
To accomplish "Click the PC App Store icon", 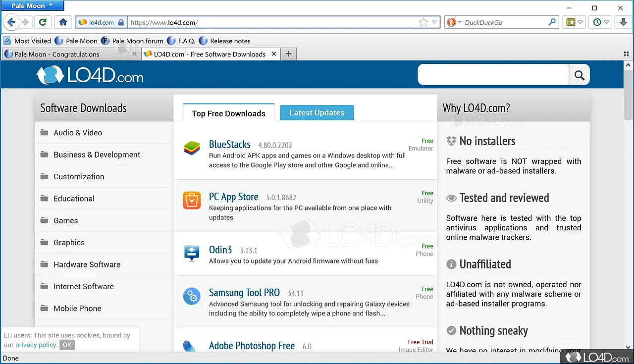I will (x=192, y=200).
